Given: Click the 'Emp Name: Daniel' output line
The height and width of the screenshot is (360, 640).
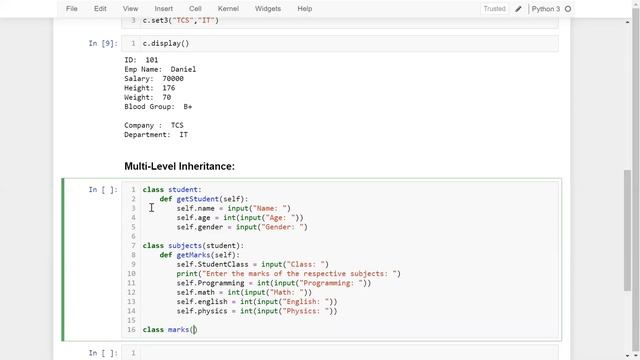Looking at the screenshot, I should 160,69.
